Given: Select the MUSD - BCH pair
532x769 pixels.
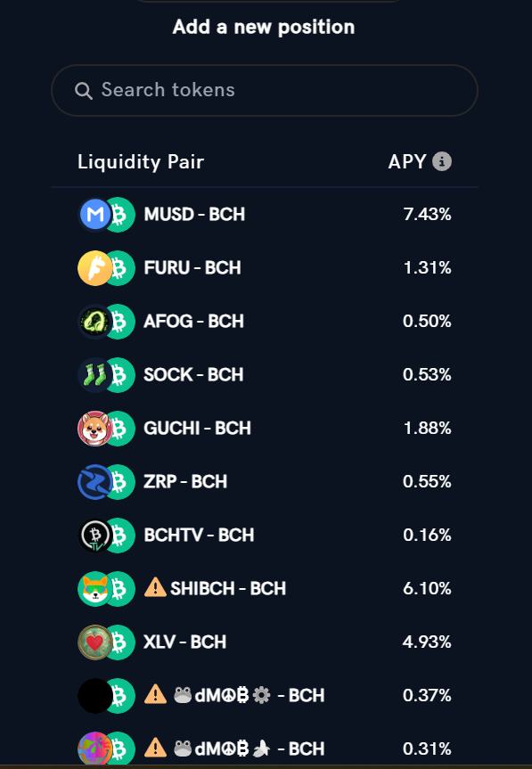Looking at the screenshot, I should coord(265,215).
